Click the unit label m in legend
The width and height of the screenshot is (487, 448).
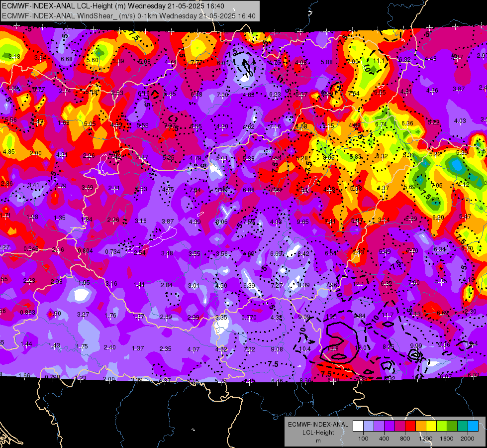pyautogui.click(x=318, y=441)
